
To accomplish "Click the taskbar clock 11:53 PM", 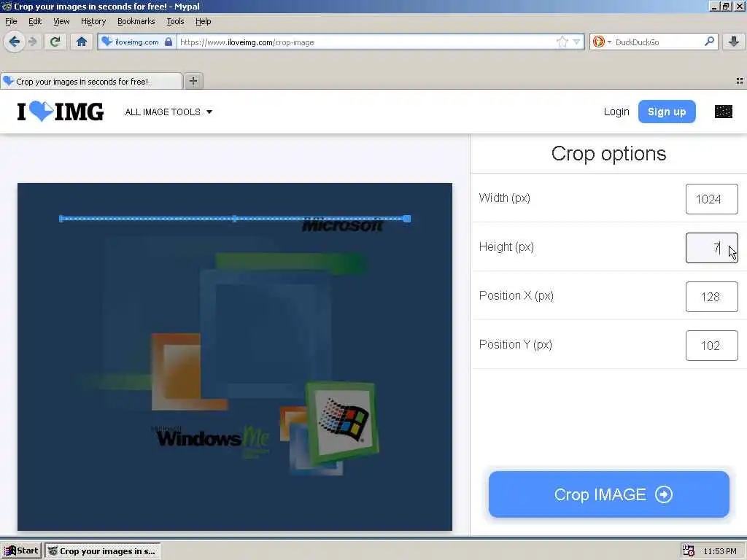I will tap(720, 551).
